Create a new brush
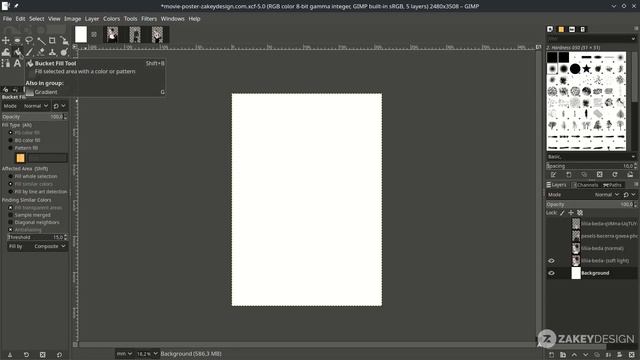Screen dimensions: 640x360 click(569, 175)
